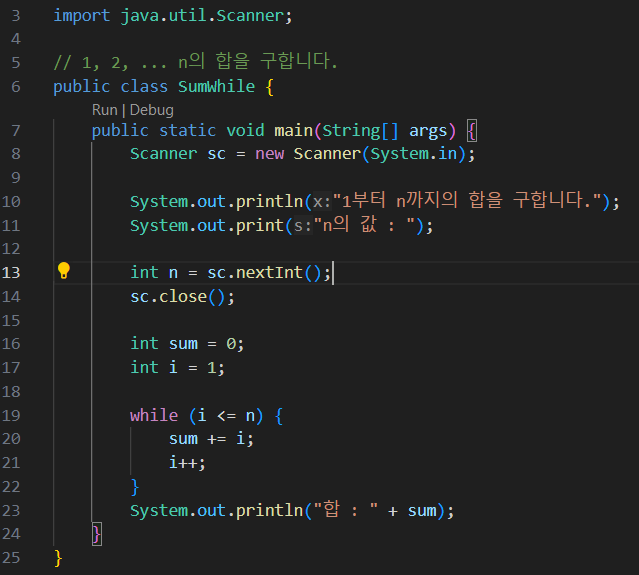Click the 'print' call on line 11
The image size is (639, 575).
(x=260, y=225)
